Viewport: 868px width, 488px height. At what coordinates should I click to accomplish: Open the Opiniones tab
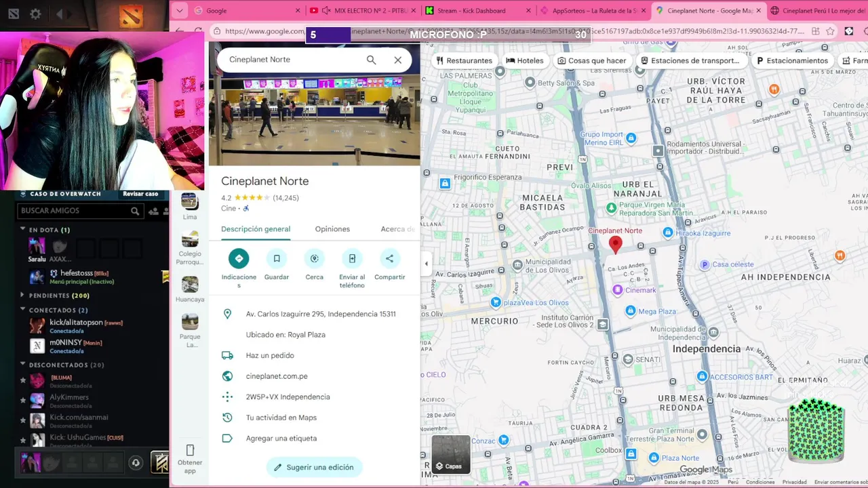[332, 229]
